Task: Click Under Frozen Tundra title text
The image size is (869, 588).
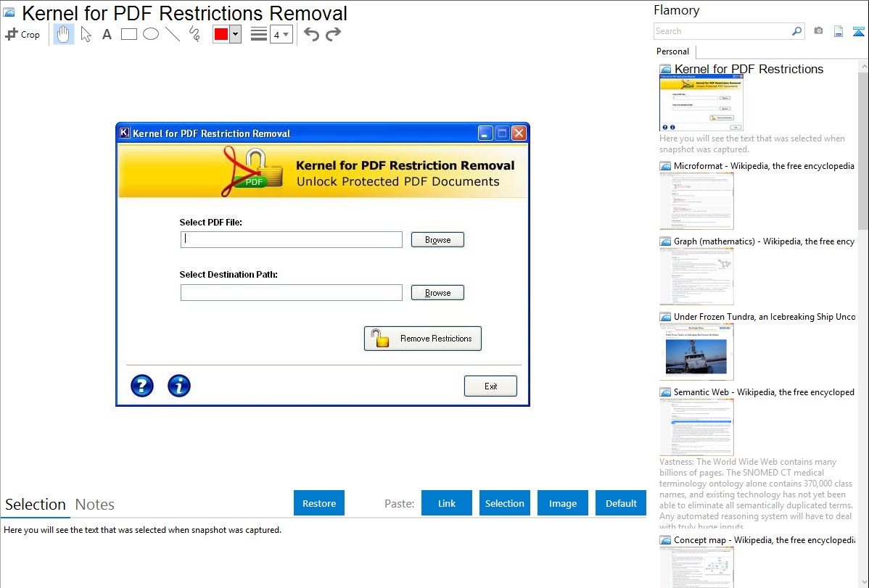Action: coord(765,316)
